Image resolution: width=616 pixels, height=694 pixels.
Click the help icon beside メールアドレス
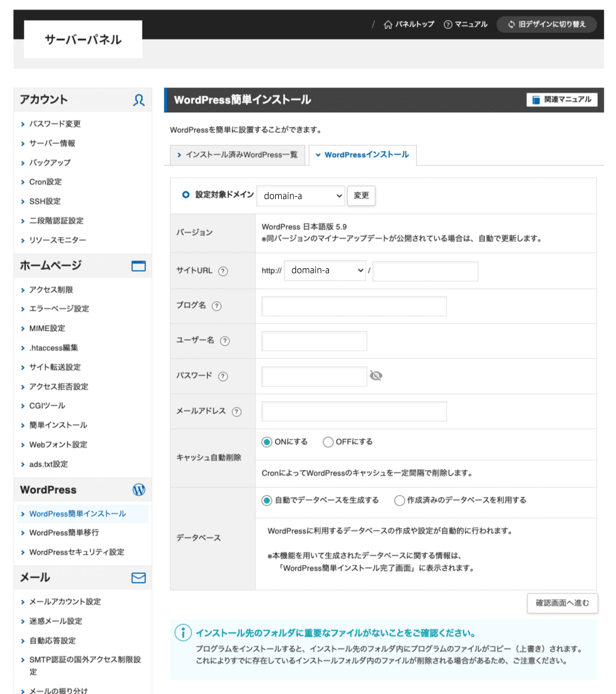pos(237,412)
